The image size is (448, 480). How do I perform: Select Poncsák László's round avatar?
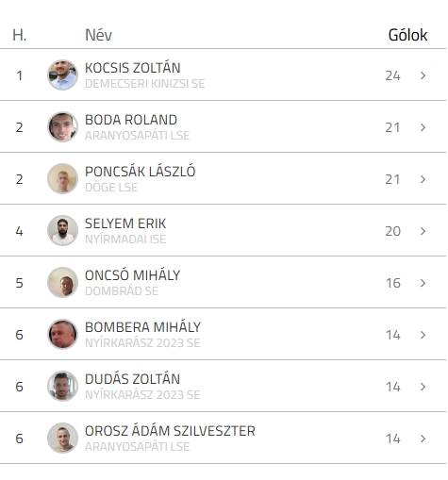(62, 178)
